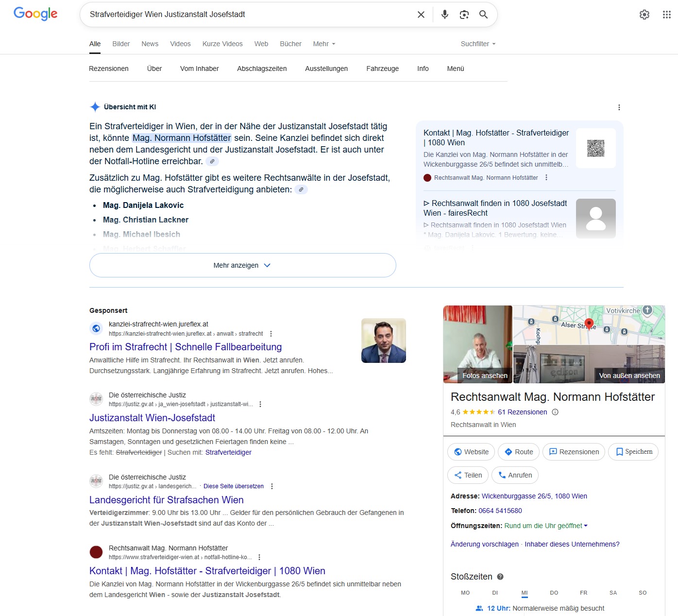
Task: Get directions with the Route button
Action: [519, 452]
